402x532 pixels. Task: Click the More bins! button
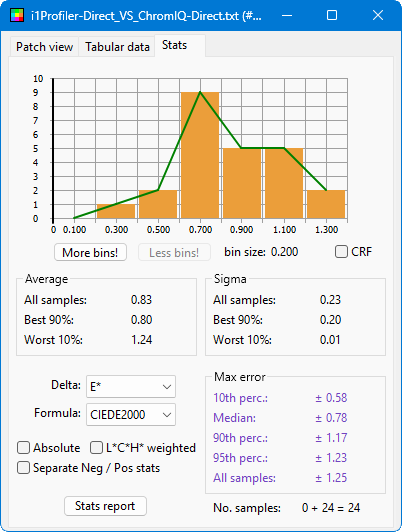[90, 252]
